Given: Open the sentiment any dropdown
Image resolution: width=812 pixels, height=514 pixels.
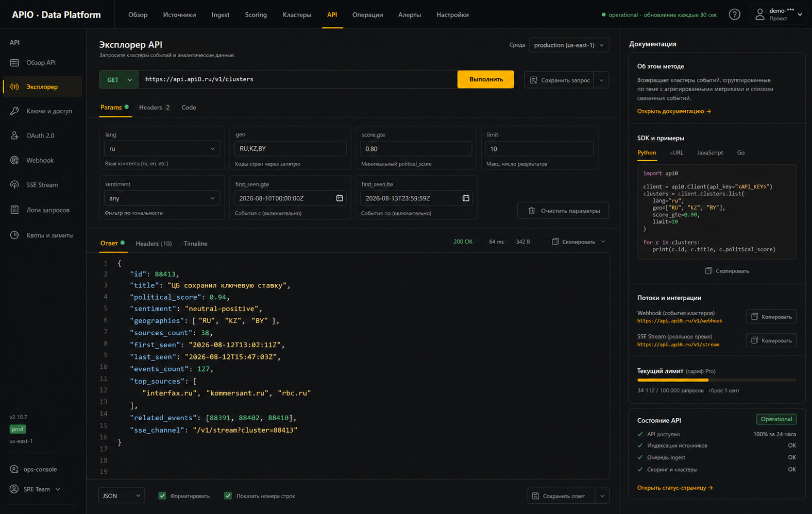Looking at the screenshot, I should tap(162, 198).
